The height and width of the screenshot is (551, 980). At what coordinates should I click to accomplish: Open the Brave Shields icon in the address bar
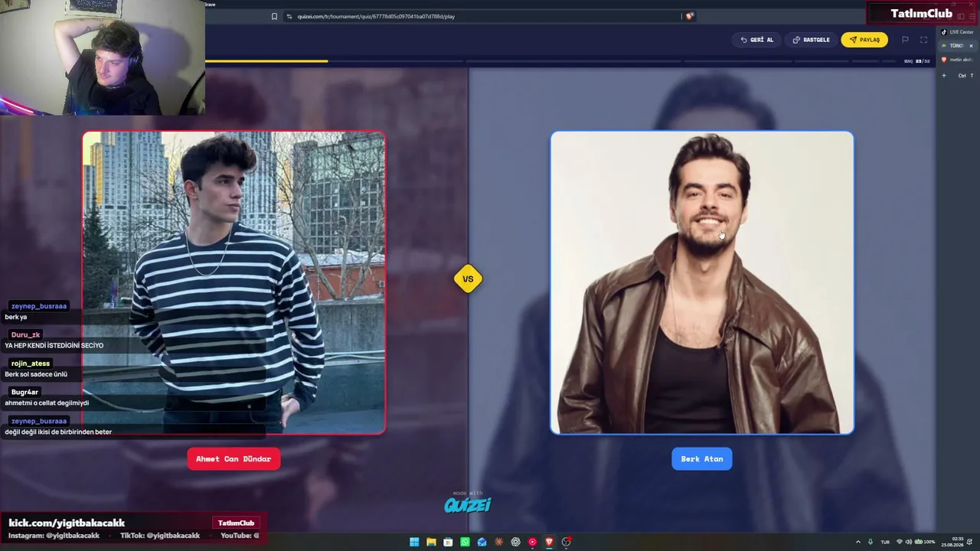point(689,16)
